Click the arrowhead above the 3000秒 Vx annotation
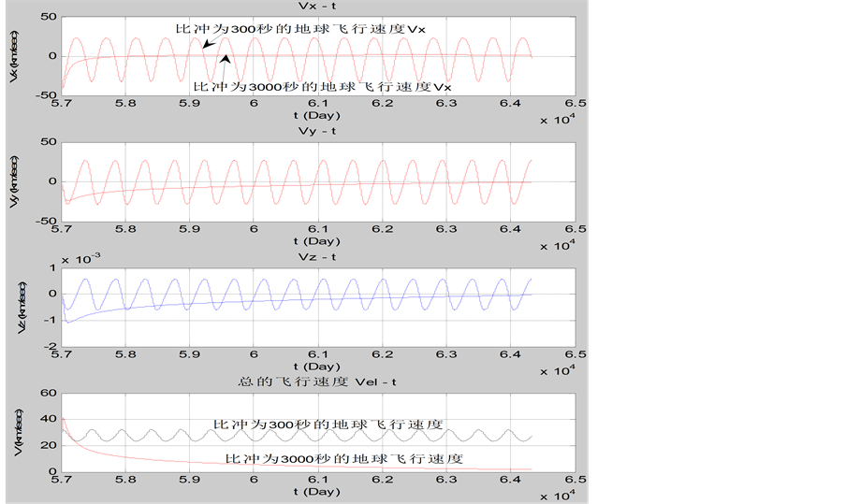 click(x=225, y=61)
